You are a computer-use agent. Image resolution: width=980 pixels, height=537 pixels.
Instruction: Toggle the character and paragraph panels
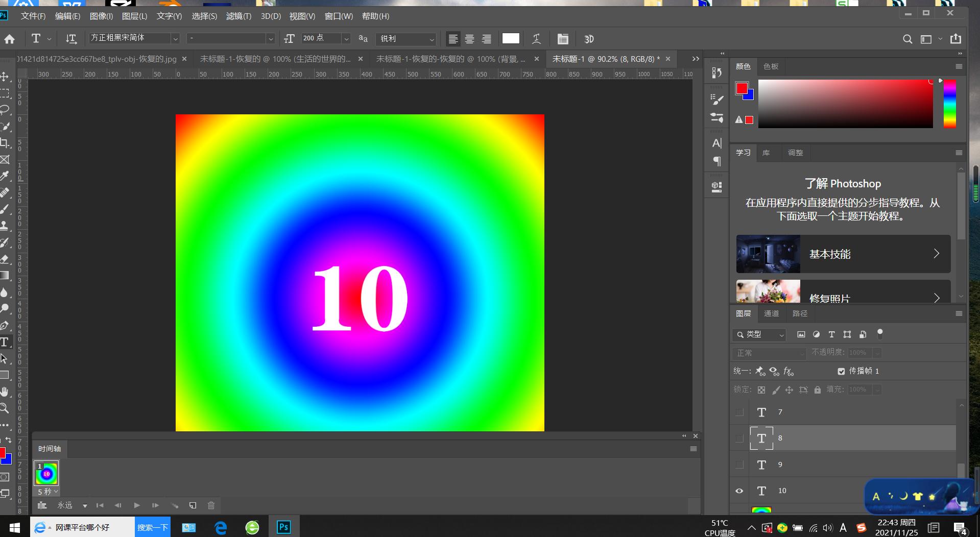click(562, 39)
